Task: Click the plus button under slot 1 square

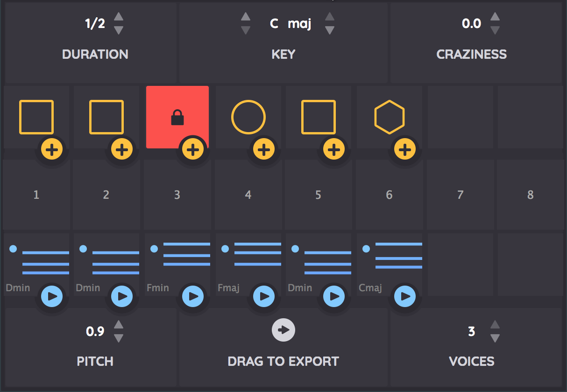Action: [52, 150]
